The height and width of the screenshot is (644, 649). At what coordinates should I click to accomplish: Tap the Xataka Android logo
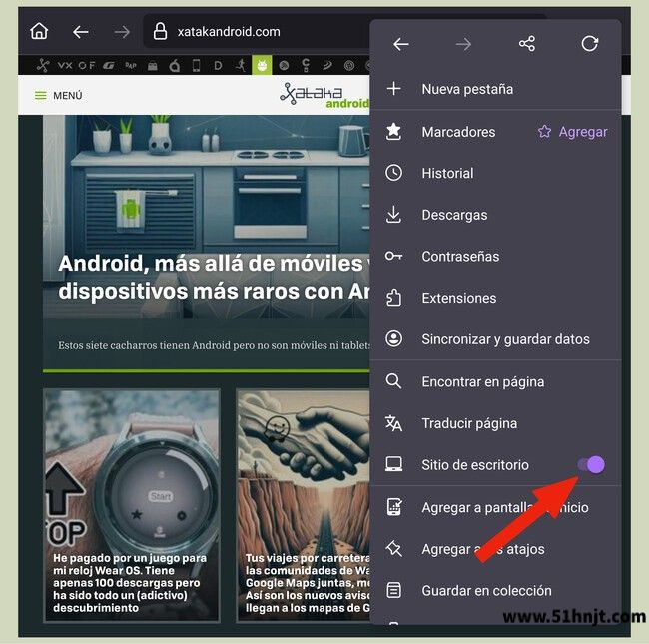coord(324,95)
